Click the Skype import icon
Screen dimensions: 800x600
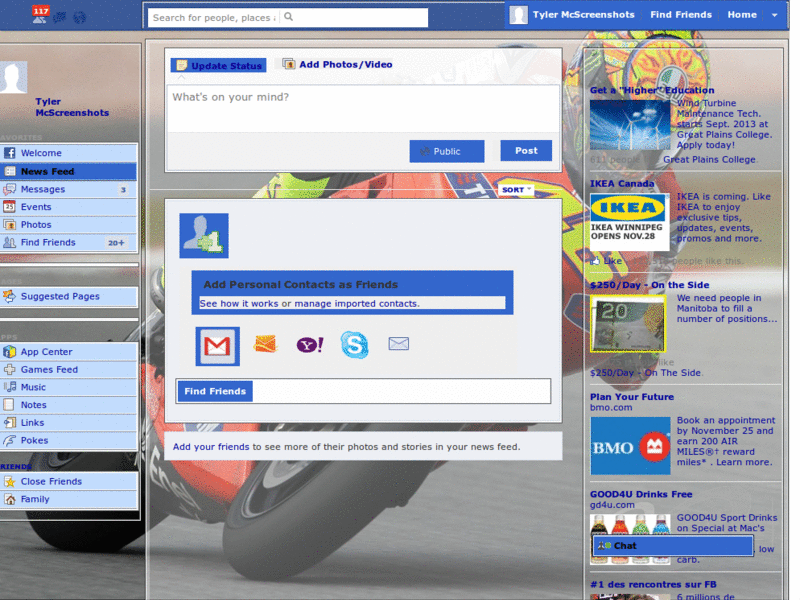click(x=355, y=344)
